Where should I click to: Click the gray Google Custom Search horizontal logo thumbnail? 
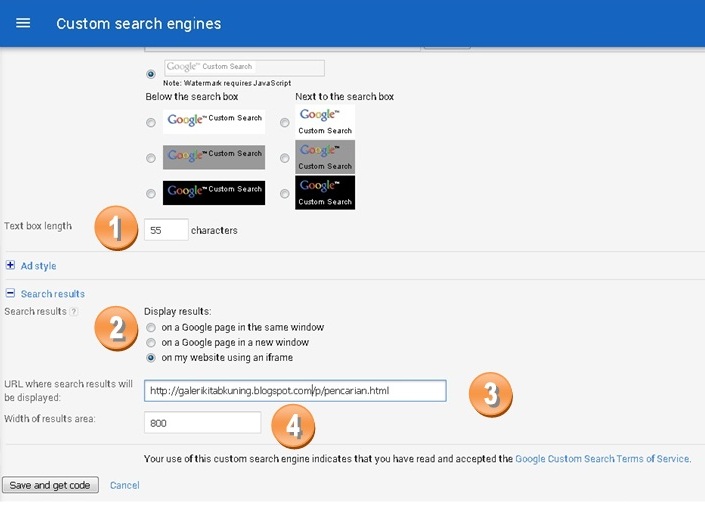(x=214, y=157)
